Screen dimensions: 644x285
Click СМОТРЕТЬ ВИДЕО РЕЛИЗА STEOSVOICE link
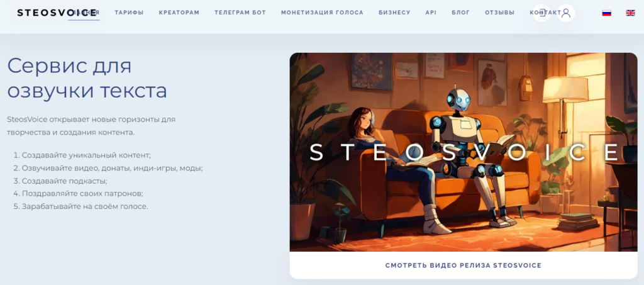tap(464, 265)
